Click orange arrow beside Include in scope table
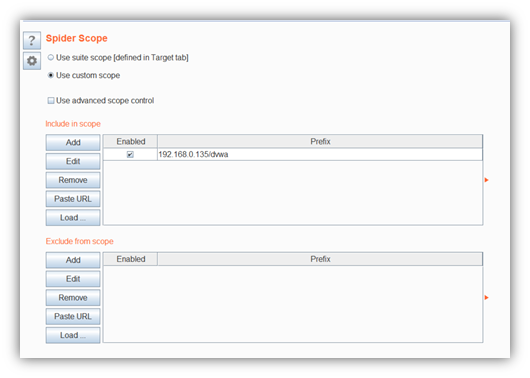 [486, 180]
